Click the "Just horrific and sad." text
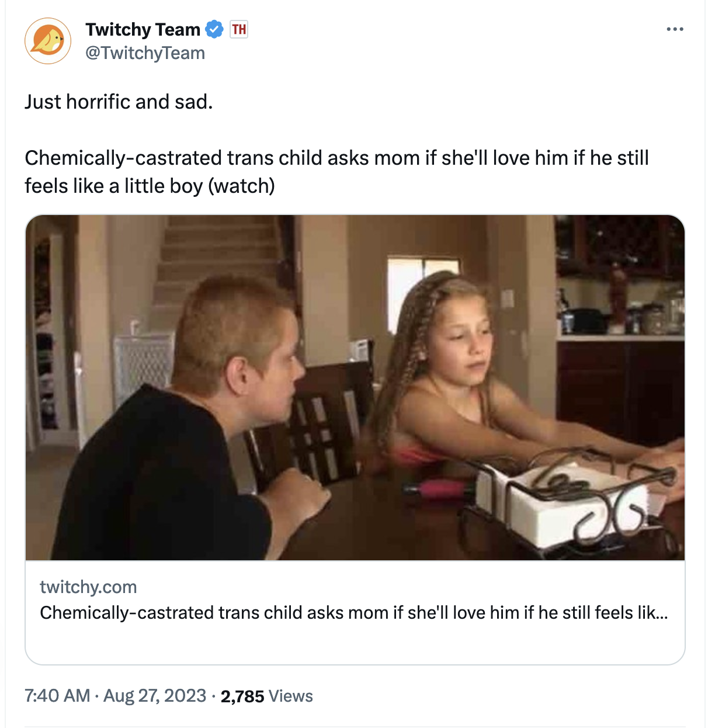 pyautogui.click(x=119, y=102)
